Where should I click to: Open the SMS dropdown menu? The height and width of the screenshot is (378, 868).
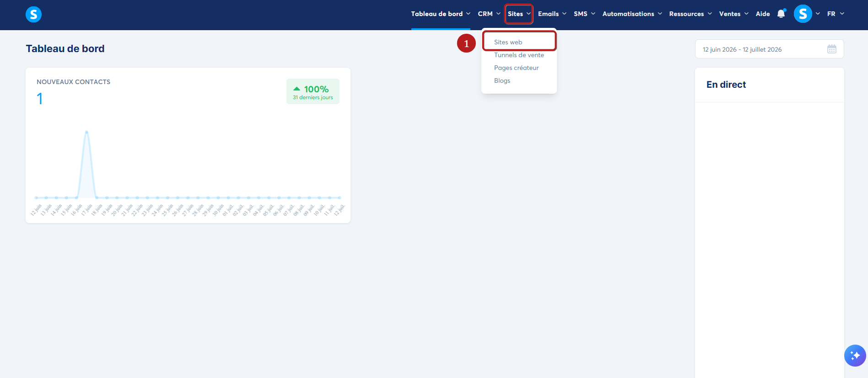[x=584, y=14]
